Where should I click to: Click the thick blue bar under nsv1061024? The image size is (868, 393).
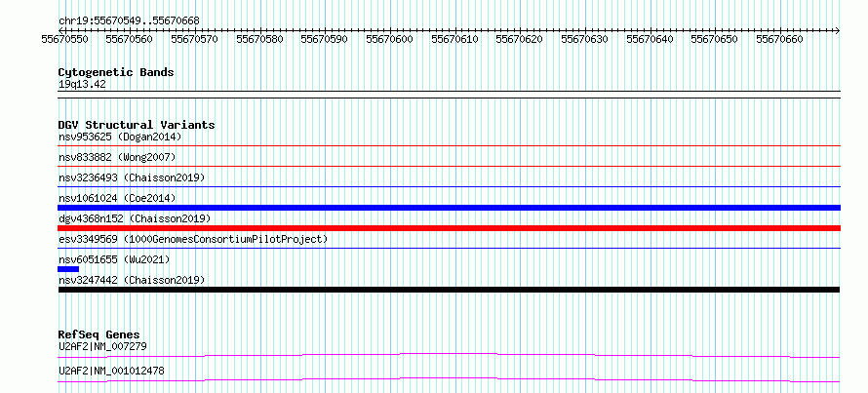pyautogui.click(x=449, y=208)
